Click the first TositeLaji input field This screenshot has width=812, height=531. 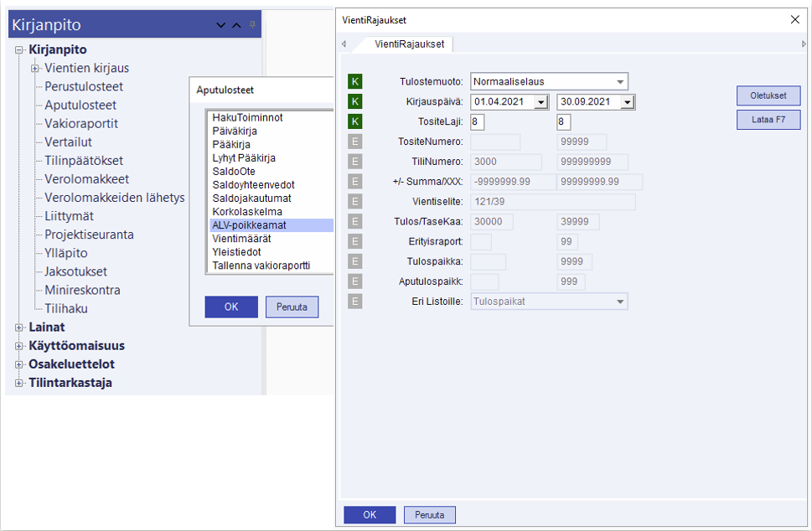tap(478, 122)
